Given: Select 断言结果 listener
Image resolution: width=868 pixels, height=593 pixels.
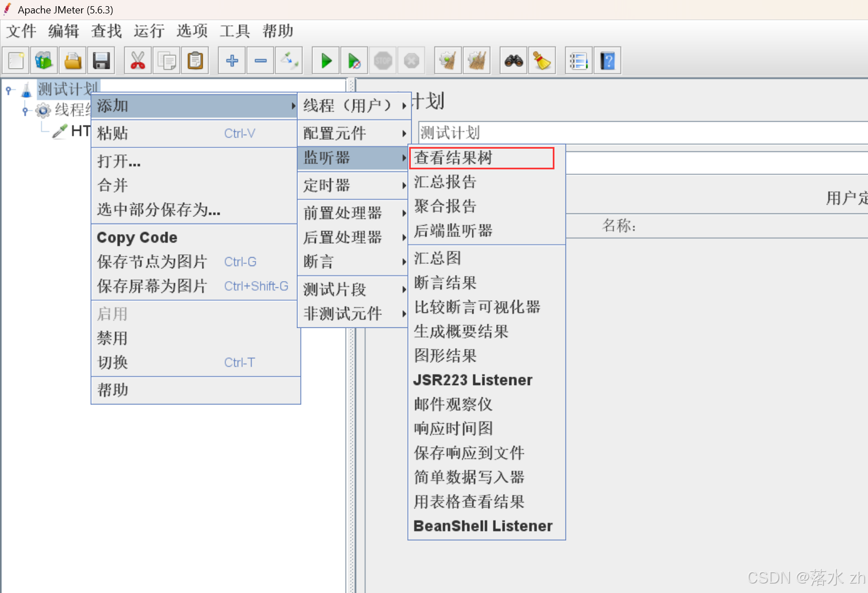Looking at the screenshot, I should coord(487,283).
